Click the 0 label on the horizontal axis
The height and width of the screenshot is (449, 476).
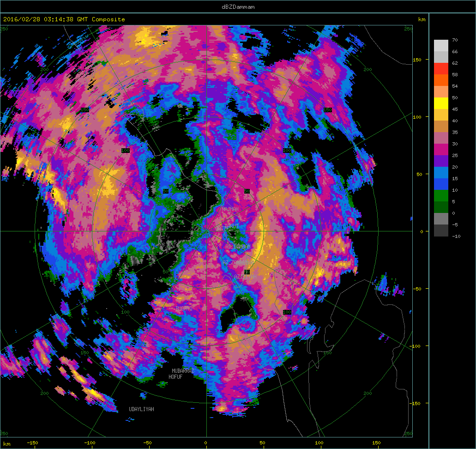pyautogui.click(x=205, y=443)
